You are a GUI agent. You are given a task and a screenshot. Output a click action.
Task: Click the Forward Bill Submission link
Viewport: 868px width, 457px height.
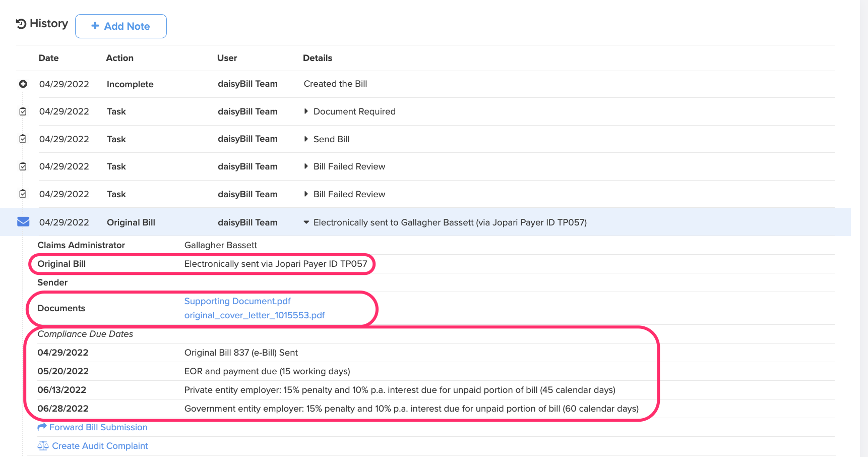98,427
